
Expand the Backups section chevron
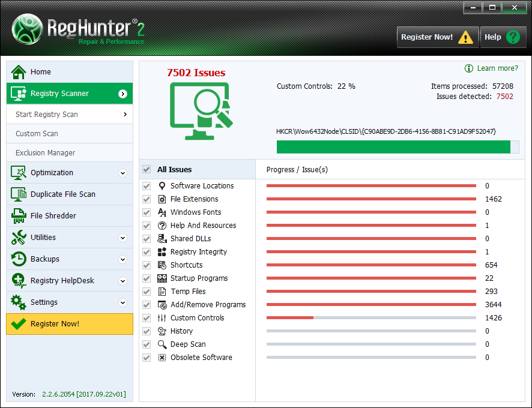click(123, 259)
